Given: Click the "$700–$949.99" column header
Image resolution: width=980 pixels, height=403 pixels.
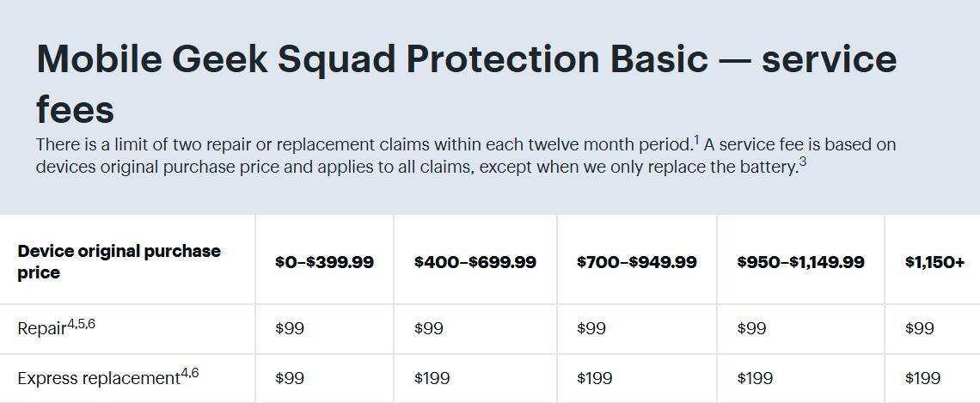Looking at the screenshot, I should (x=636, y=262).
